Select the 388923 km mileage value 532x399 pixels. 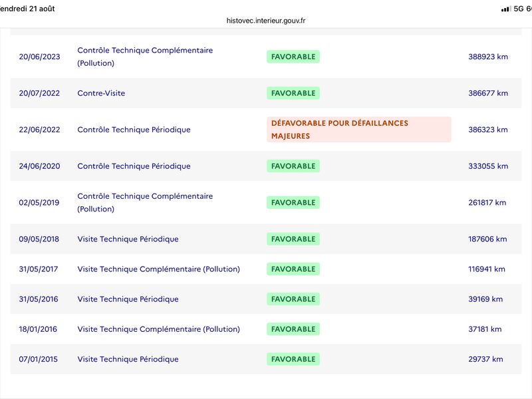coord(488,57)
